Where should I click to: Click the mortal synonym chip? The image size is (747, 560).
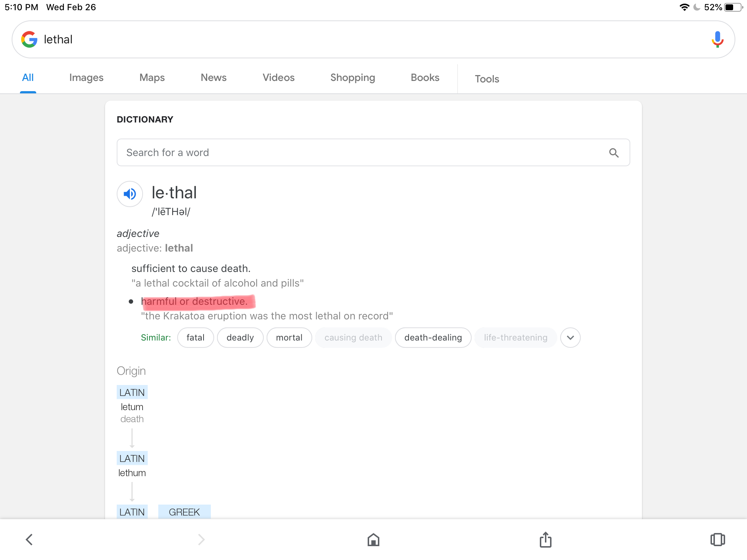[289, 338]
